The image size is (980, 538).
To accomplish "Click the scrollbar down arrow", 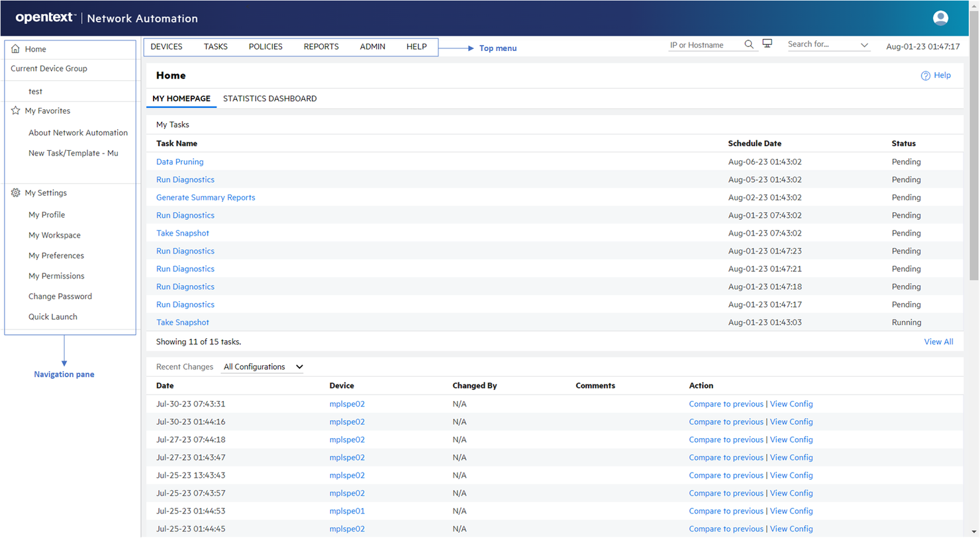I will pos(973,532).
